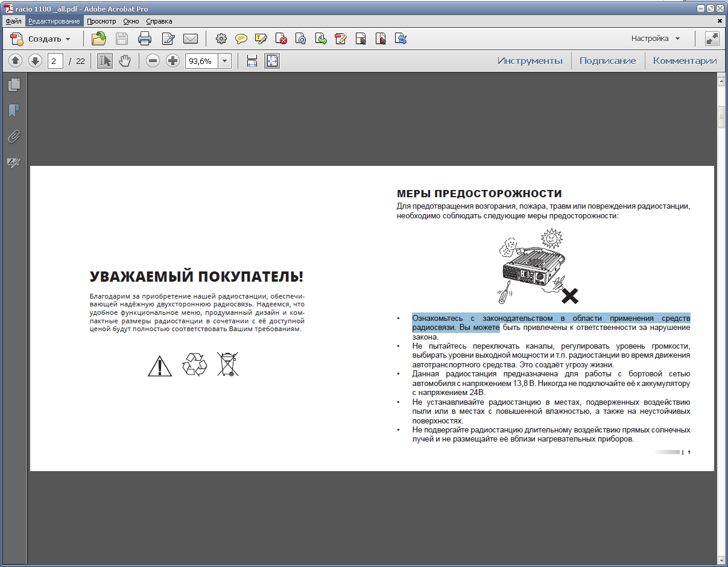Show attachments paperclip panel
The image size is (728, 567).
coord(14,137)
